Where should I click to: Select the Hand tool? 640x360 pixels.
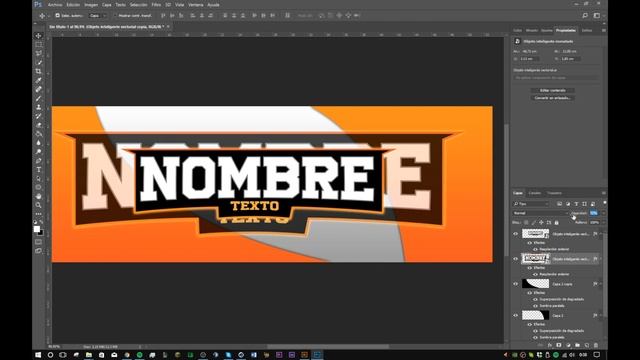[39, 196]
